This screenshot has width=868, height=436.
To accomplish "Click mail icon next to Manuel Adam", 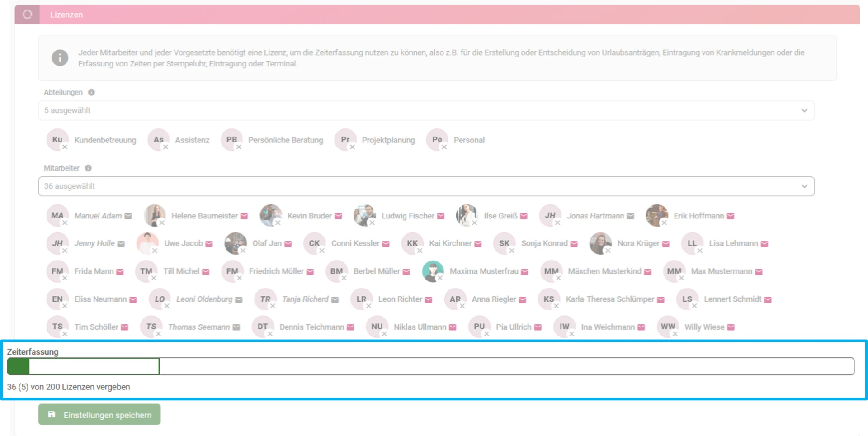I will pyautogui.click(x=128, y=216).
